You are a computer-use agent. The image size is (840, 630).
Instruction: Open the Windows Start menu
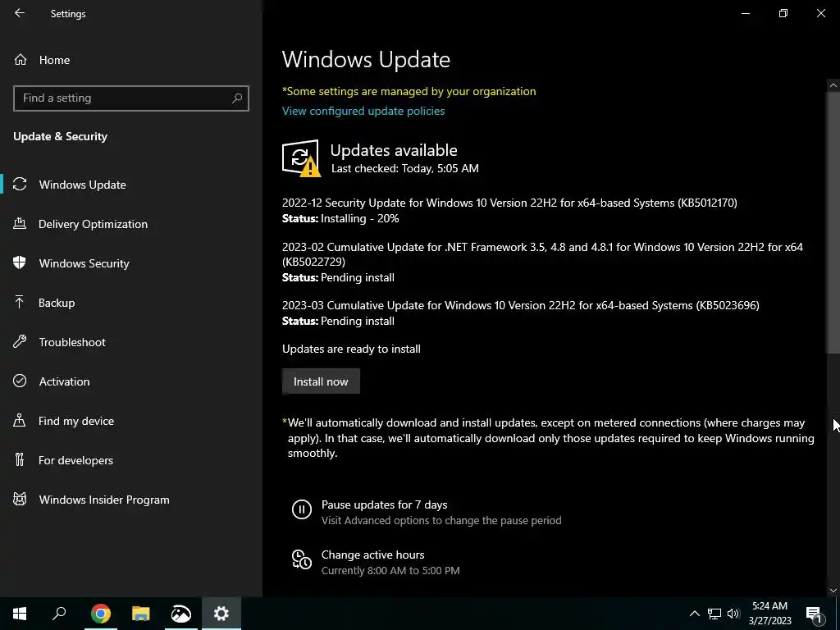click(20, 614)
